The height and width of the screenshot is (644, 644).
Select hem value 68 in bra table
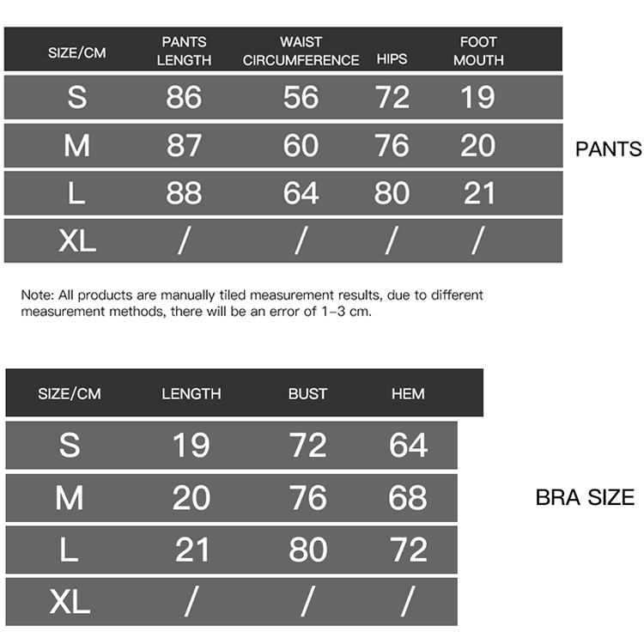[408, 498]
